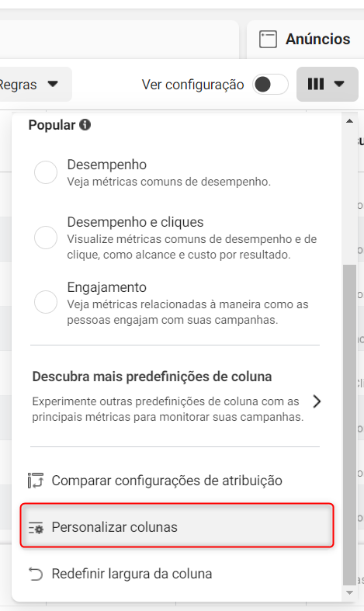Click the Personalizar colunas gear icon
Screen dimensions: 364x611
(36, 528)
